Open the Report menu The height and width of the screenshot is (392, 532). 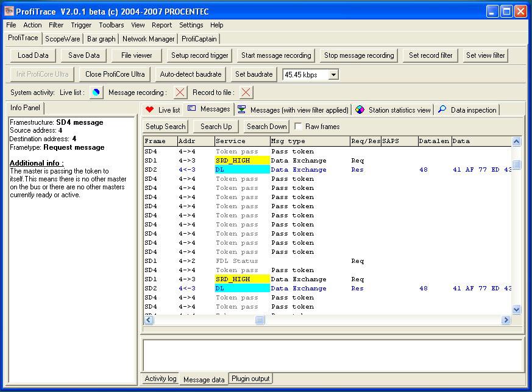(162, 25)
